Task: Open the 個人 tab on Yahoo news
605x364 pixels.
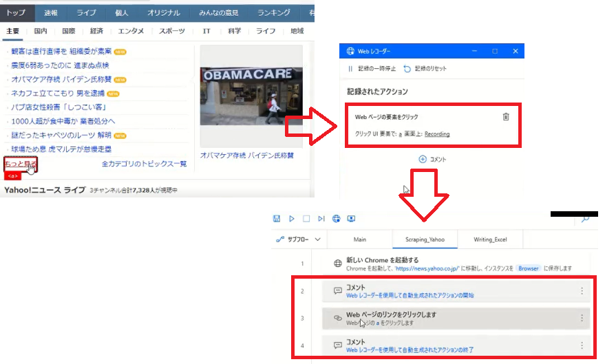Action: pyautogui.click(x=121, y=12)
